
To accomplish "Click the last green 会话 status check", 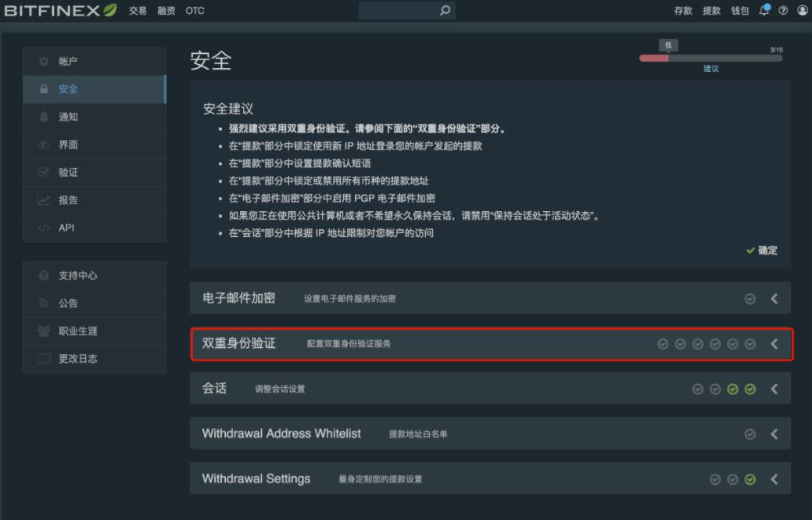I will (749, 389).
